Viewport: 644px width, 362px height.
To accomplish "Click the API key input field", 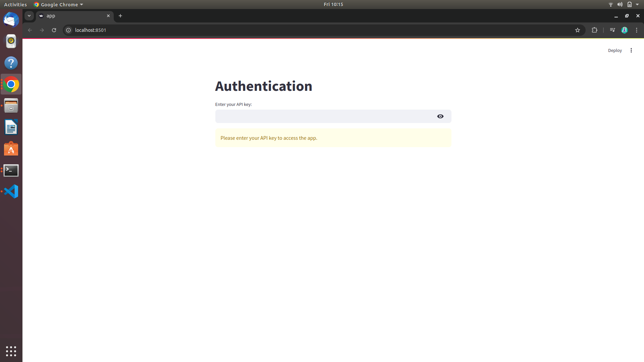I will (x=324, y=116).
